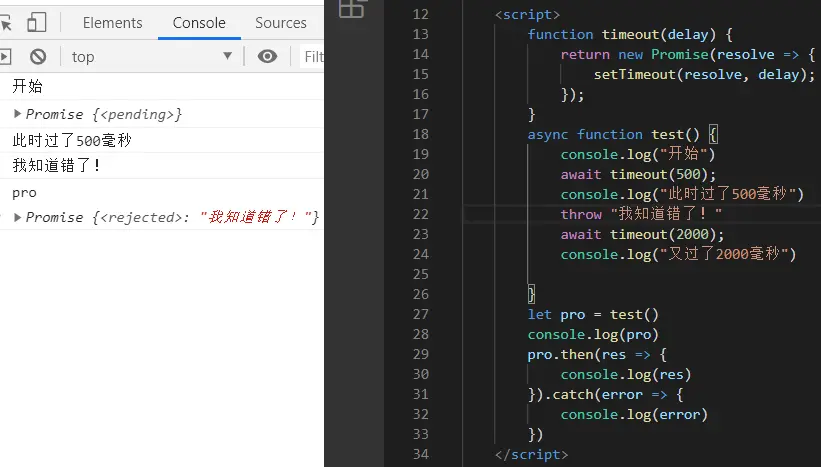The width and height of the screenshot is (821, 467).
Task: Click the .catch(error => { line
Action: pyautogui.click(x=606, y=394)
